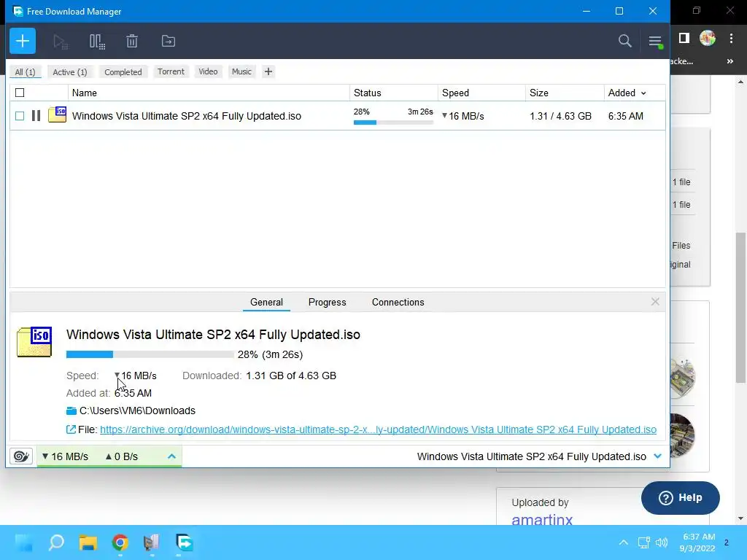Add a new tag filter with the plus tab
Image resolution: width=747 pixels, height=560 pixels.
click(x=268, y=71)
